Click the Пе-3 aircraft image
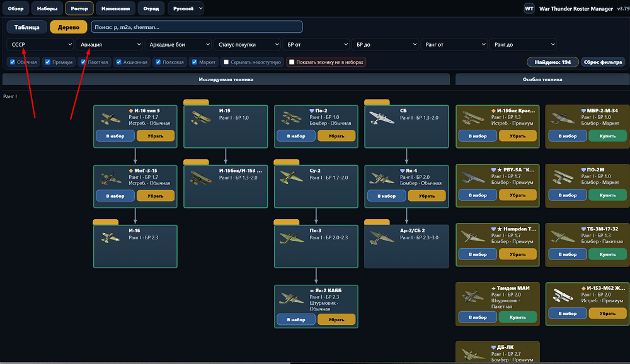This screenshot has width=630, height=364. tap(291, 237)
